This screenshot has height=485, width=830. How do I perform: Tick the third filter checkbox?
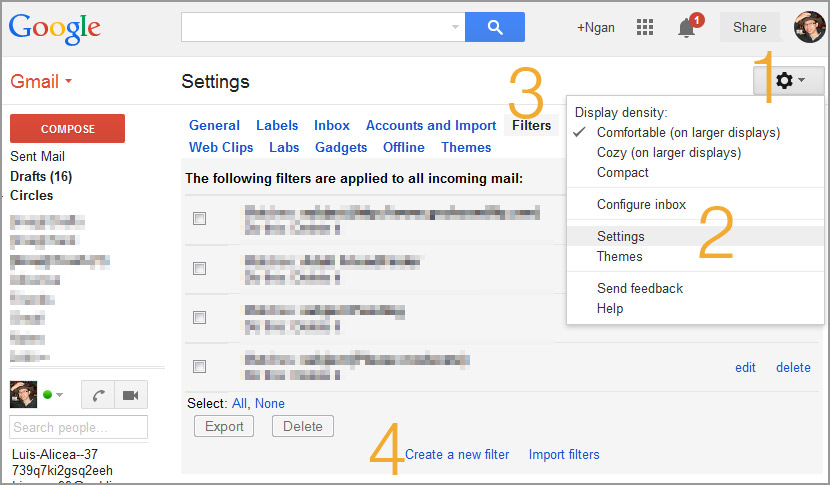pos(200,317)
